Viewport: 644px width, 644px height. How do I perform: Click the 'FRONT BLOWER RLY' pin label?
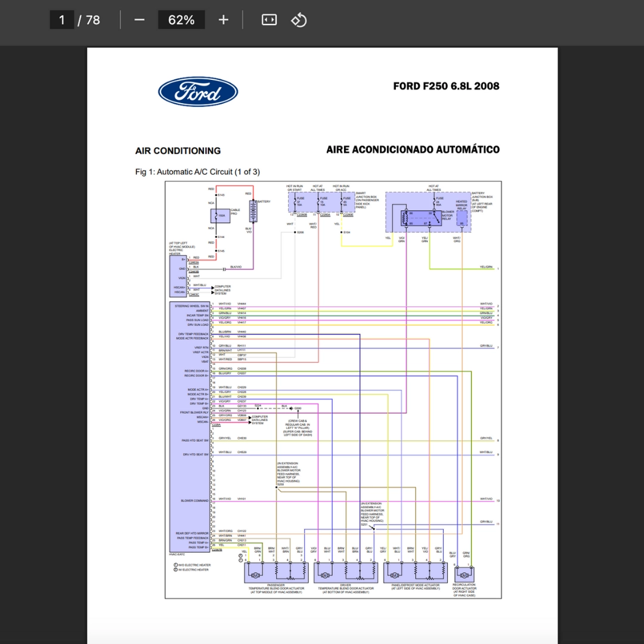(194, 413)
